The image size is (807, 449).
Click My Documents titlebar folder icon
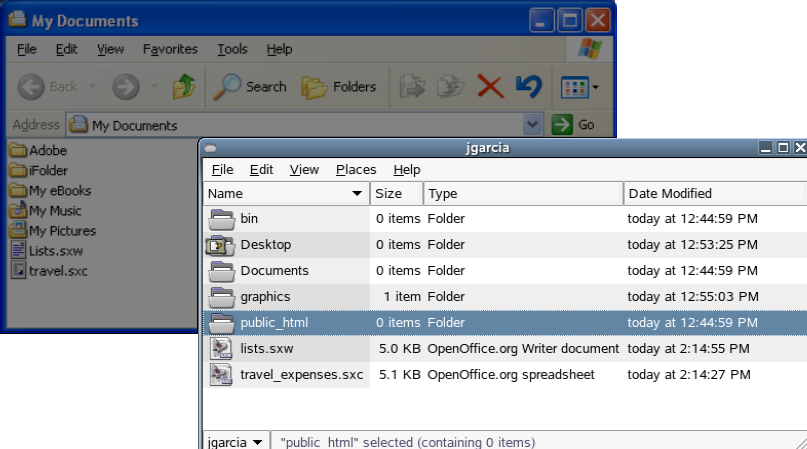coord(17,19)
